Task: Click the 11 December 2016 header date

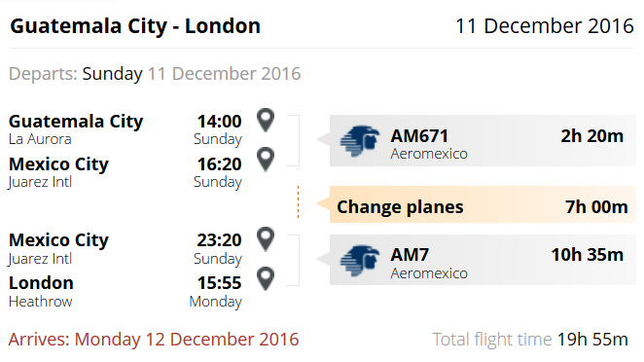Action: [545, 26]
